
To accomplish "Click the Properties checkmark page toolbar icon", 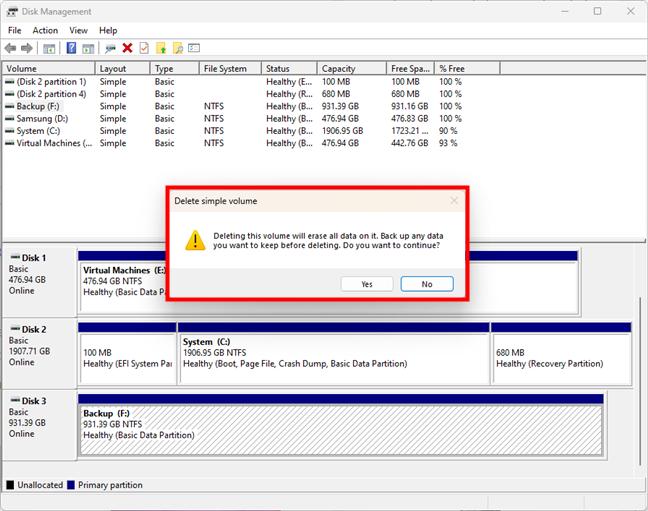I will (x=144, y=48).
